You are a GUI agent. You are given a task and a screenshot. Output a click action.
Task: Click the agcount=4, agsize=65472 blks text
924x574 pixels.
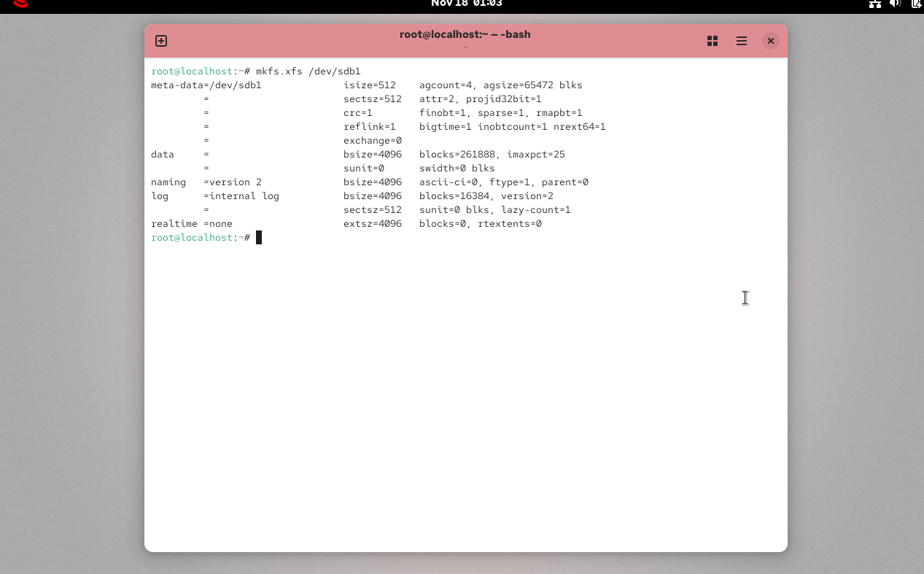click(x=500, y=85)
